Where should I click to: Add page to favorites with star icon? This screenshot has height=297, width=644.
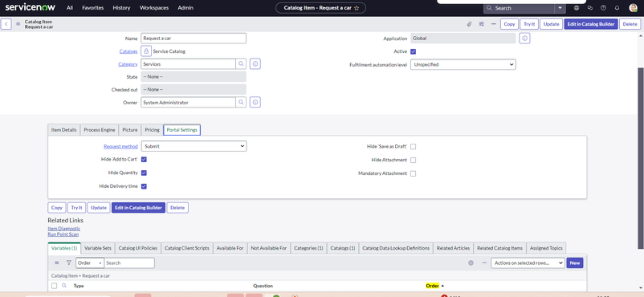point(357,8)
